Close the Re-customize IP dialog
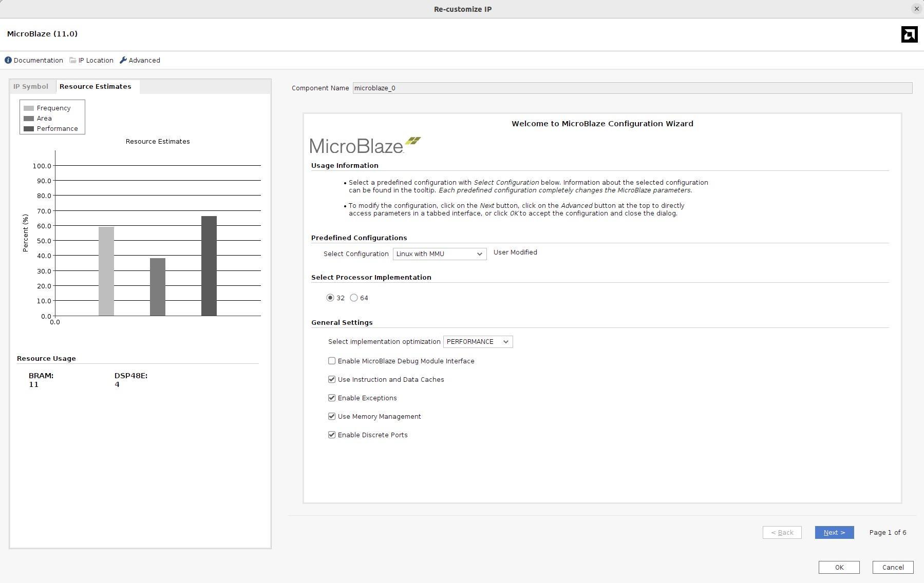The height and width of the screenshot is (583, 924). (916, 9)
